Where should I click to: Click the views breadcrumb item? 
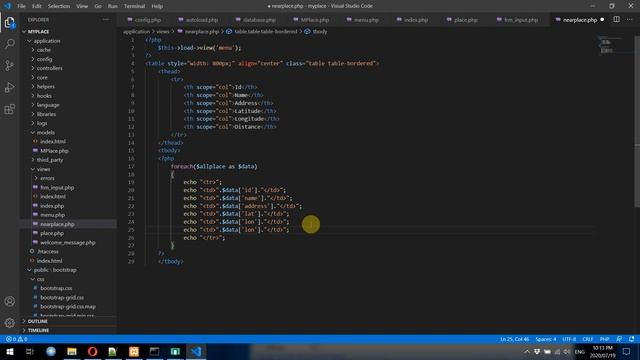(x=162, y=31)
